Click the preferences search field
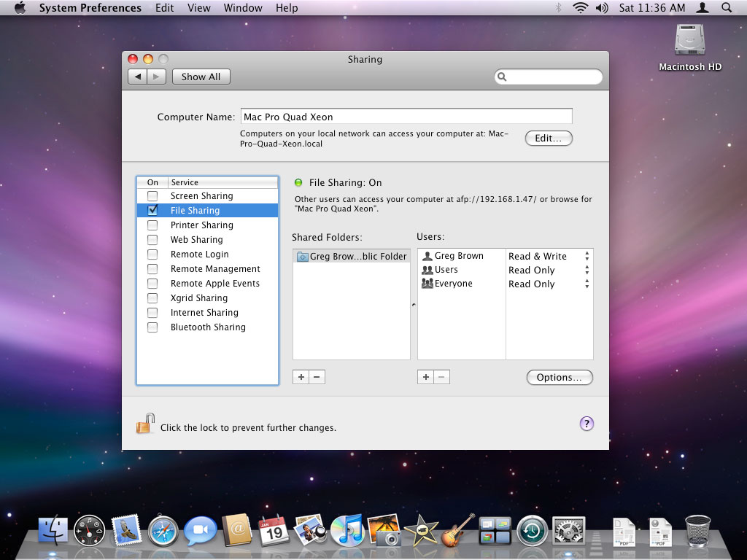Screen dimensions: 747x560 point(549,77)
